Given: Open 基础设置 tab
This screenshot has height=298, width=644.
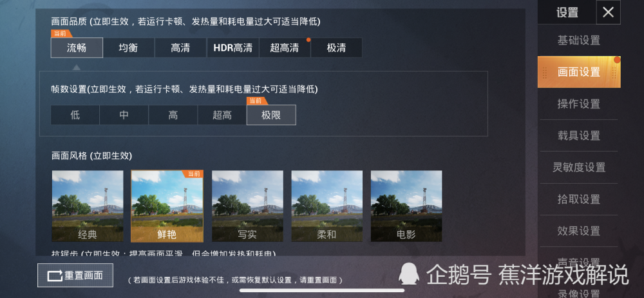Looking at the screenshot, I should pos(579,41).
